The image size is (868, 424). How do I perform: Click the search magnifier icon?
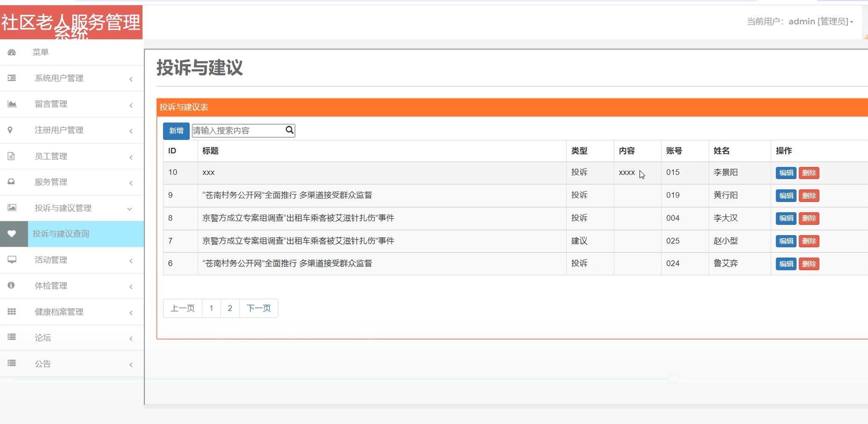[x=289, y=130]
